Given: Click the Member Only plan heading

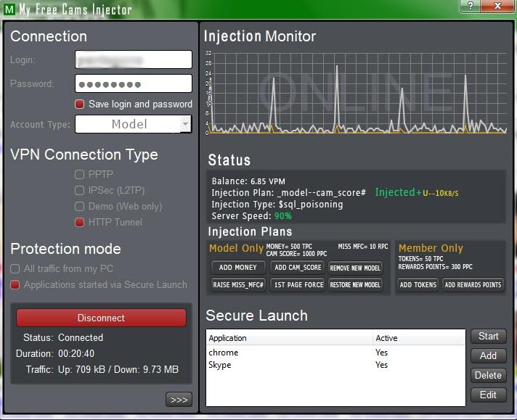Looking at the screenshot, I should point(431,248).
